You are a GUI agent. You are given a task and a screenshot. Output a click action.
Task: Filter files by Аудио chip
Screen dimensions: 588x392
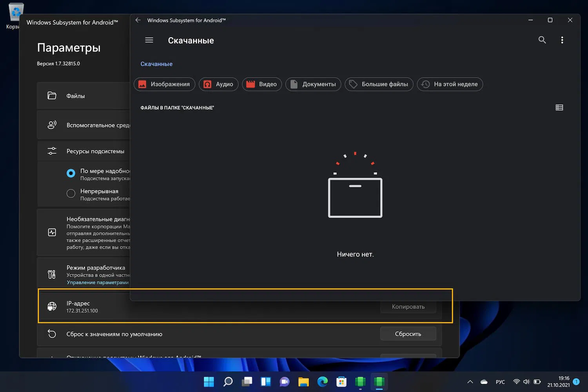219,84
